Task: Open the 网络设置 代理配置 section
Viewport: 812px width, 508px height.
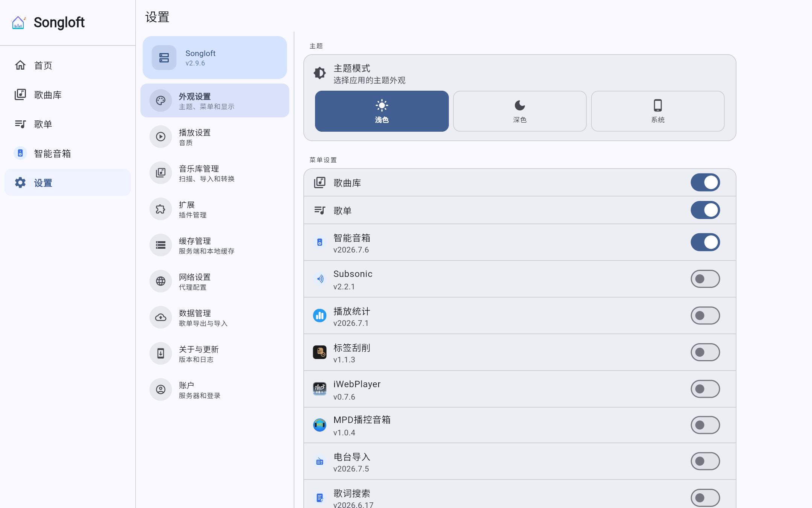Action: coord(215,281)
